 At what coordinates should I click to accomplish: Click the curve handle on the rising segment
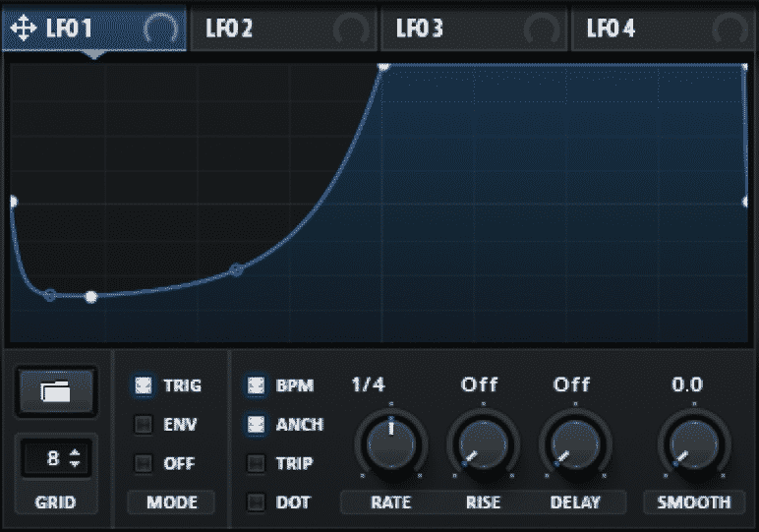[236, 269]
